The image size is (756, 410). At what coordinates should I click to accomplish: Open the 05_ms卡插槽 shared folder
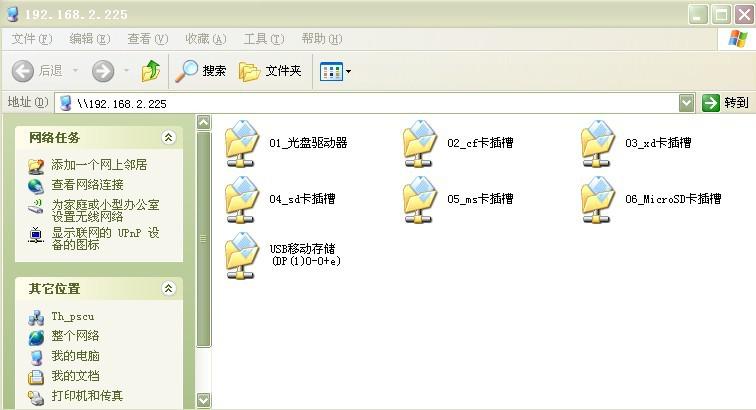[421, 199]
